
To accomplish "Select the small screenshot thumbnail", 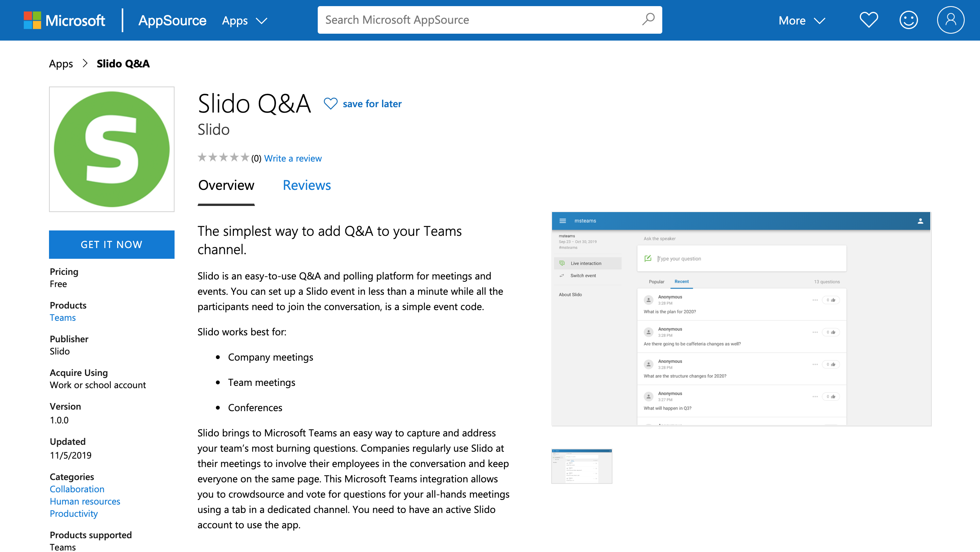I will point(582,466).
